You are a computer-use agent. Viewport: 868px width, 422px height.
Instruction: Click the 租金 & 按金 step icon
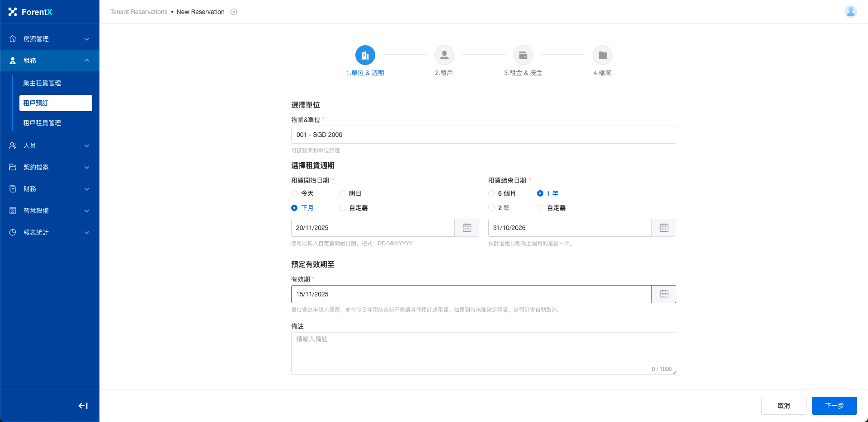(523, 55)
